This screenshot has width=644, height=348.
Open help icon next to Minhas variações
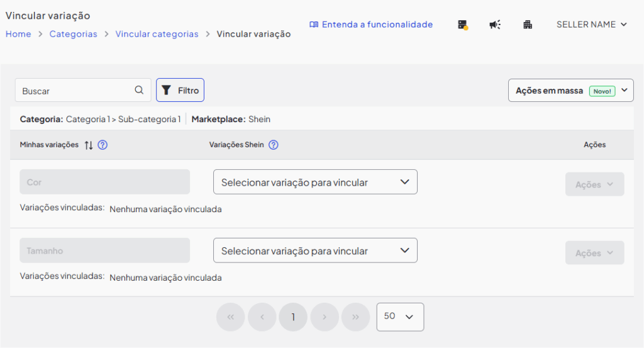pos(103,145)
